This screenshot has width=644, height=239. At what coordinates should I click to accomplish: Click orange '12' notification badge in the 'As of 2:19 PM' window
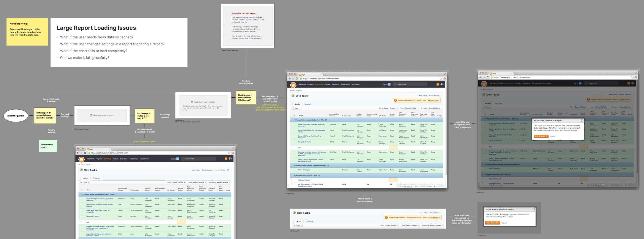(226, 159)
